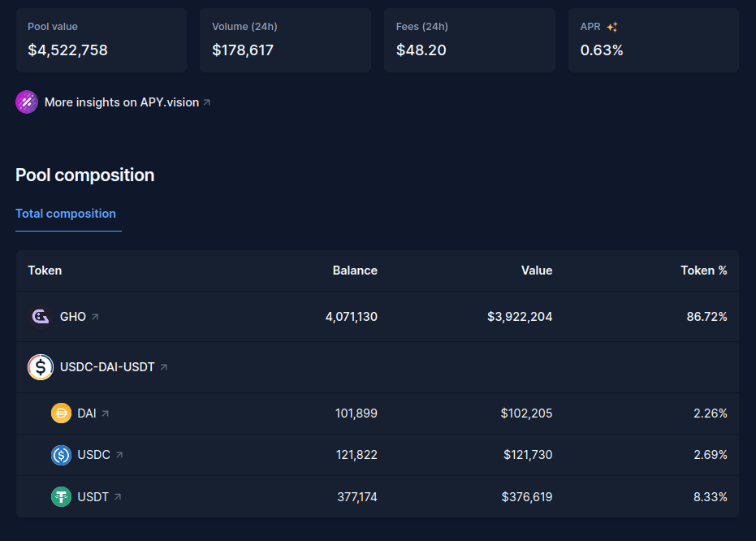Click the USDC-DAI-USDT pool token icon
Image resolution: width=756 pixels, height=541 pixels.
point(41,367)
